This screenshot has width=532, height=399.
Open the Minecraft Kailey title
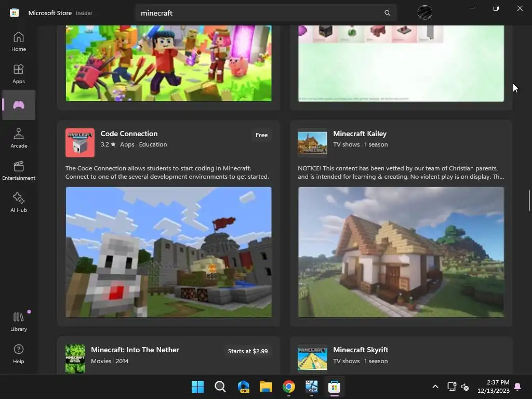tap(360, 134)
